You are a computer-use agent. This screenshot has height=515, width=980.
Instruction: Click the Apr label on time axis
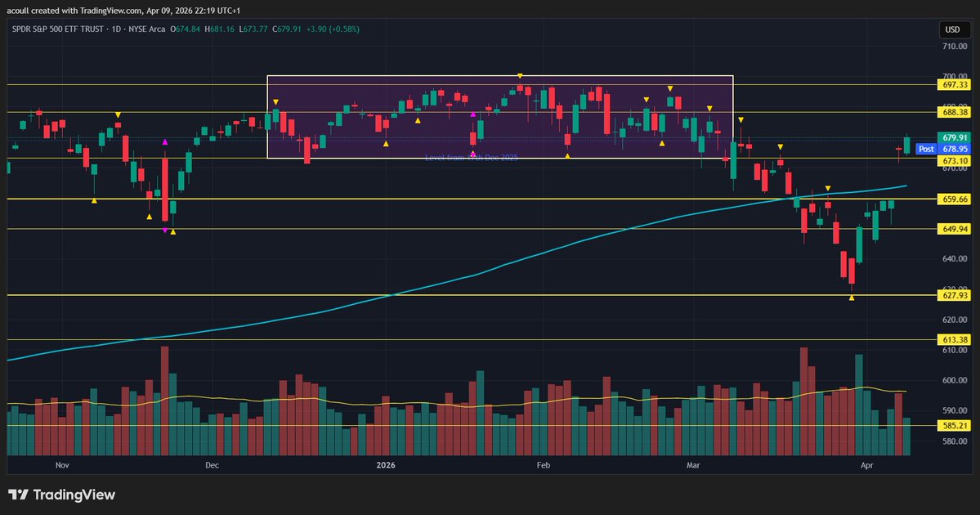(x=866, y=465)
